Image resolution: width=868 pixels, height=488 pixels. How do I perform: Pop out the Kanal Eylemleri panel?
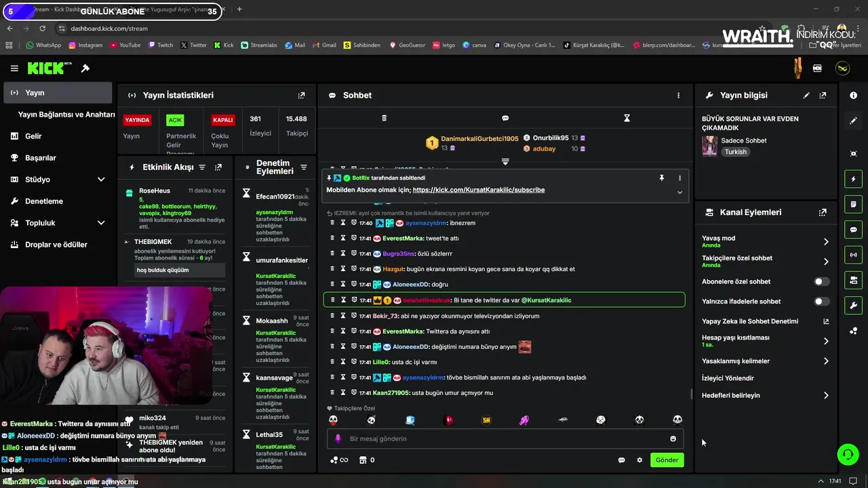[823, 212]
